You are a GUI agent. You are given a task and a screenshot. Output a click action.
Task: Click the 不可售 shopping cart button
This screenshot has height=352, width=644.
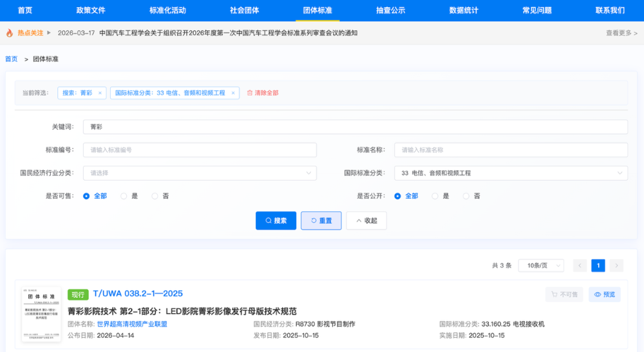[x=564, y=295]
